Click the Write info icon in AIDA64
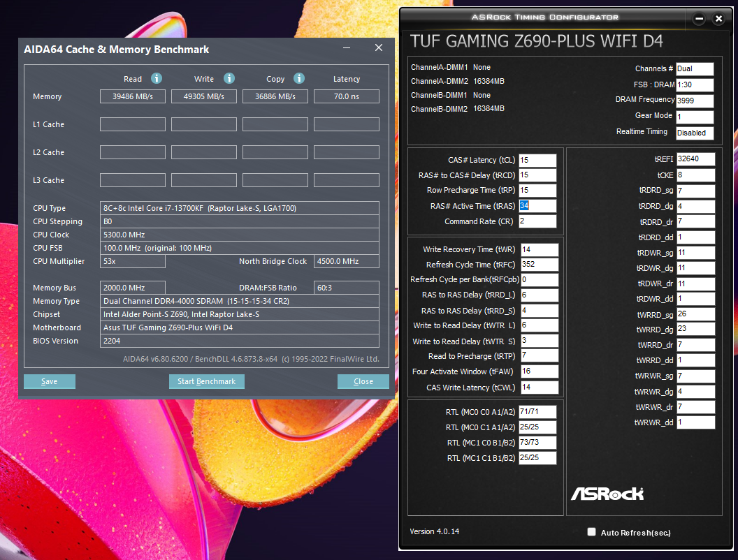Image resolution: width=738 pixels, height=560 pixels. 229,78
